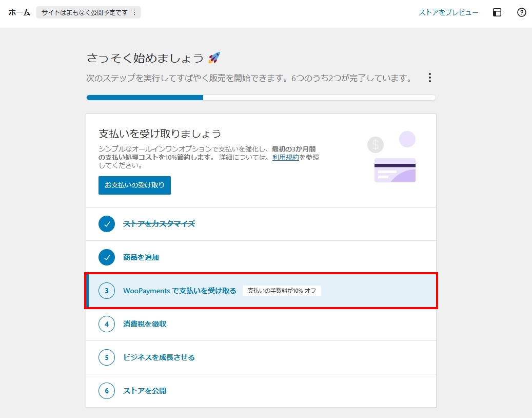The width and height of the screenshot is (532, 418).
Task: Click the 支払いの手数料が10% オフ badge
Action: point(282,291)
